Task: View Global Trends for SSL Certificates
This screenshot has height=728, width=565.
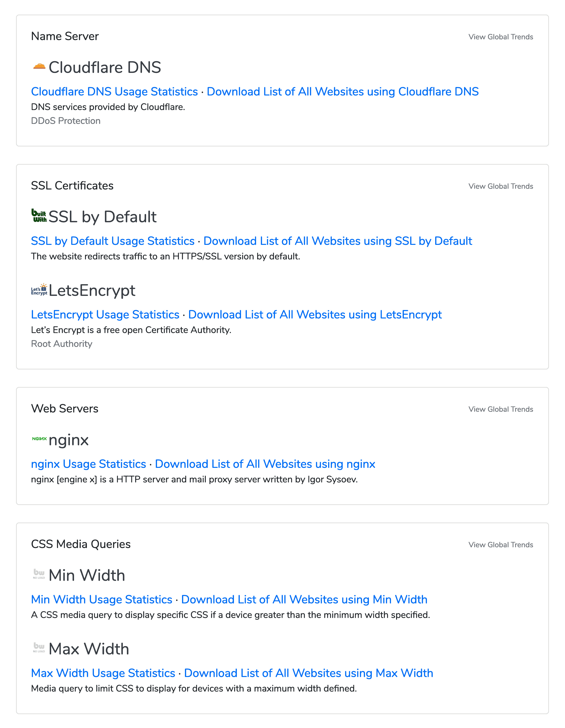Action: coord(501,186)
